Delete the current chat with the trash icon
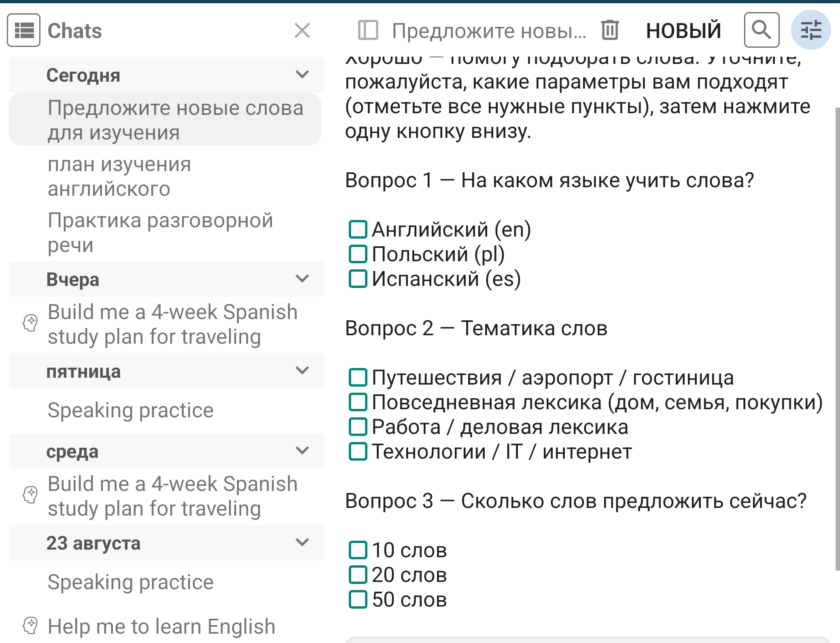This screenshot has width=840, height=643. point(610,30)
